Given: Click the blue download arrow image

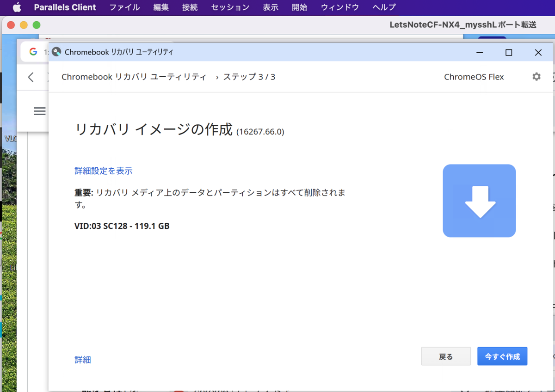Looking at the screenshot, I should 479,201.
